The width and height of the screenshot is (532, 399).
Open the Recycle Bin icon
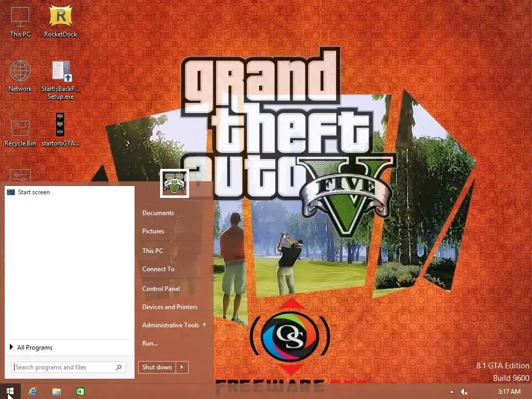coord(20,133)
